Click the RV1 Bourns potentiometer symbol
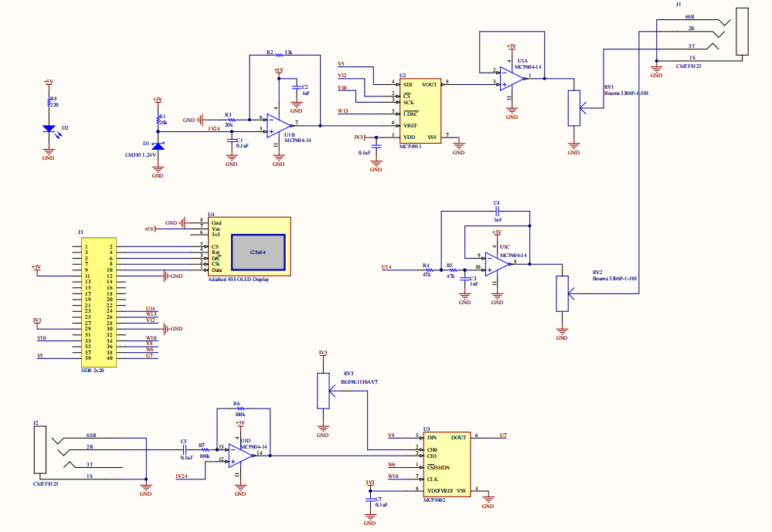 (x=573, y=108)
